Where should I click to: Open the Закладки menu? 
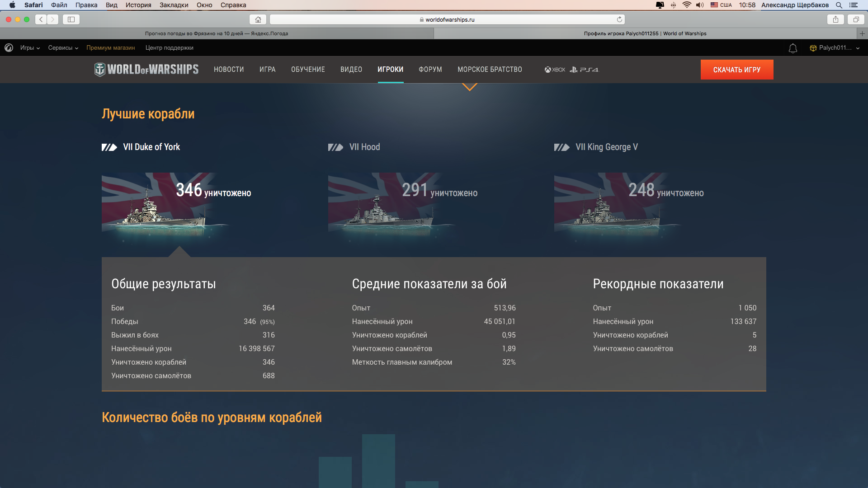click(174, 5)
